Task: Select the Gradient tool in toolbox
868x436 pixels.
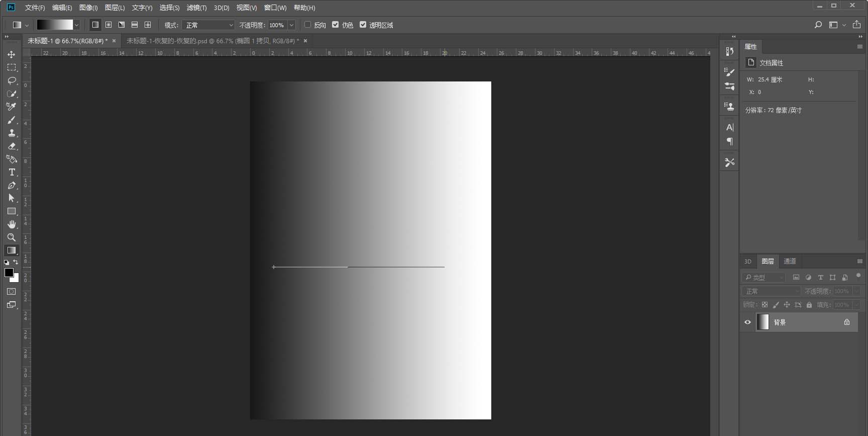Action: 11,250
